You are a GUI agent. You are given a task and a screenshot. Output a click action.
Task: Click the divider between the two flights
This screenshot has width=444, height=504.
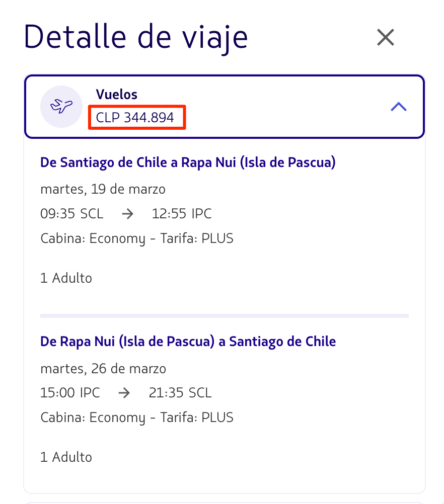tap(224, 316)
